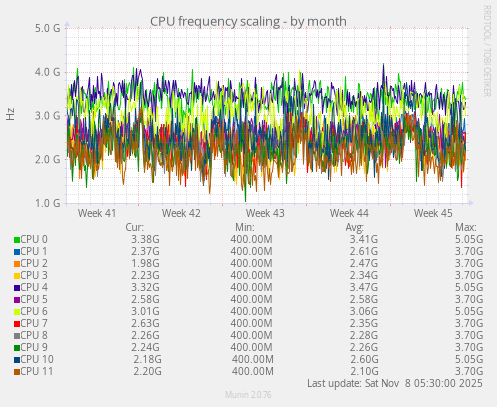Screen dimensions: 497x407
Task: Click the 'Hz' y-axis unit label
Action: 10,114
